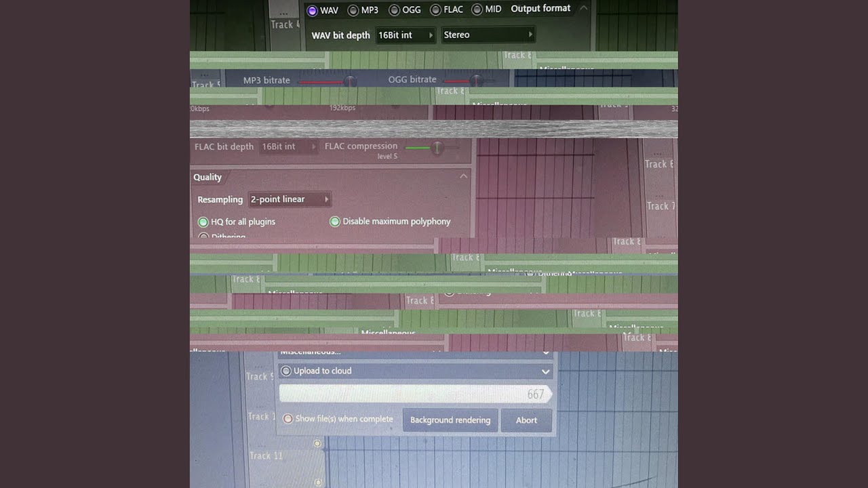The width and height of the screenshot is (868, 488).
Task: Click the render progress bar showing 667
Action: click(x=415, y=394)
